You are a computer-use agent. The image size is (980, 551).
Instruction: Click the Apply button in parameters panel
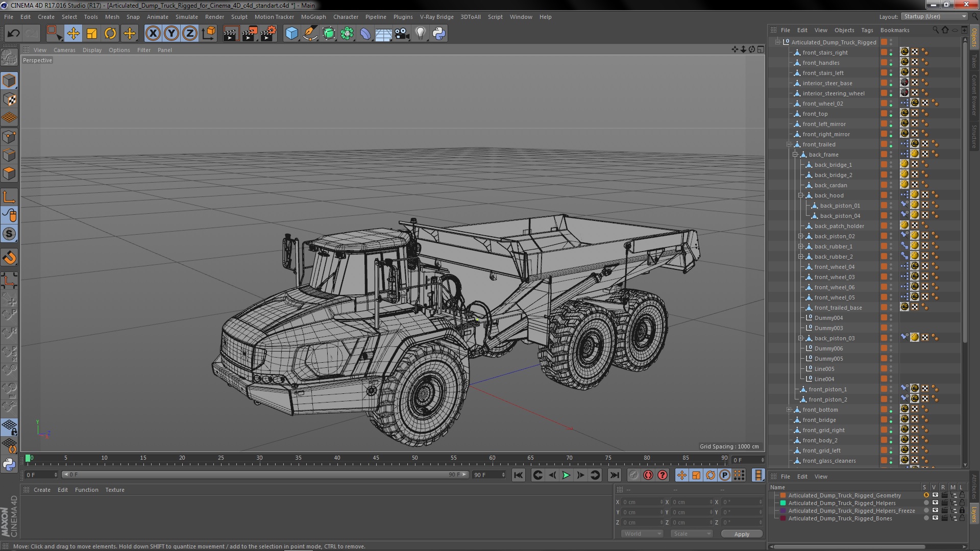click(x=741, y=534)
